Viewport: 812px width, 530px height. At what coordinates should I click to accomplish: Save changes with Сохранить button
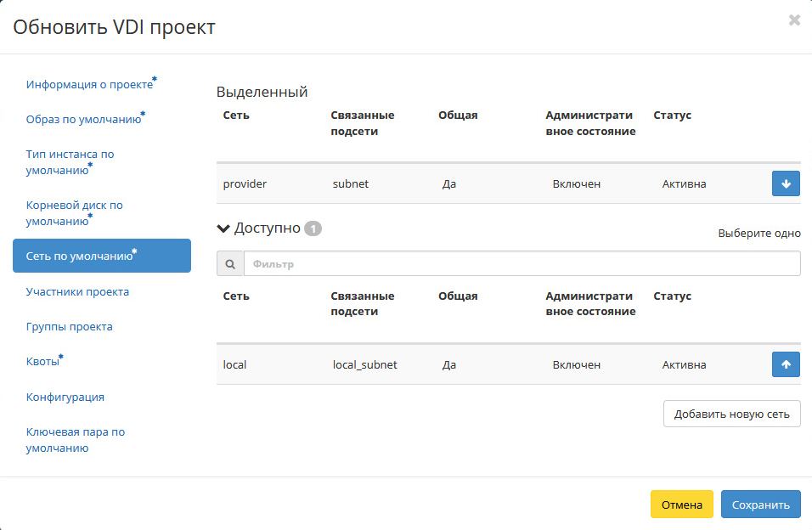click(761, 505)
